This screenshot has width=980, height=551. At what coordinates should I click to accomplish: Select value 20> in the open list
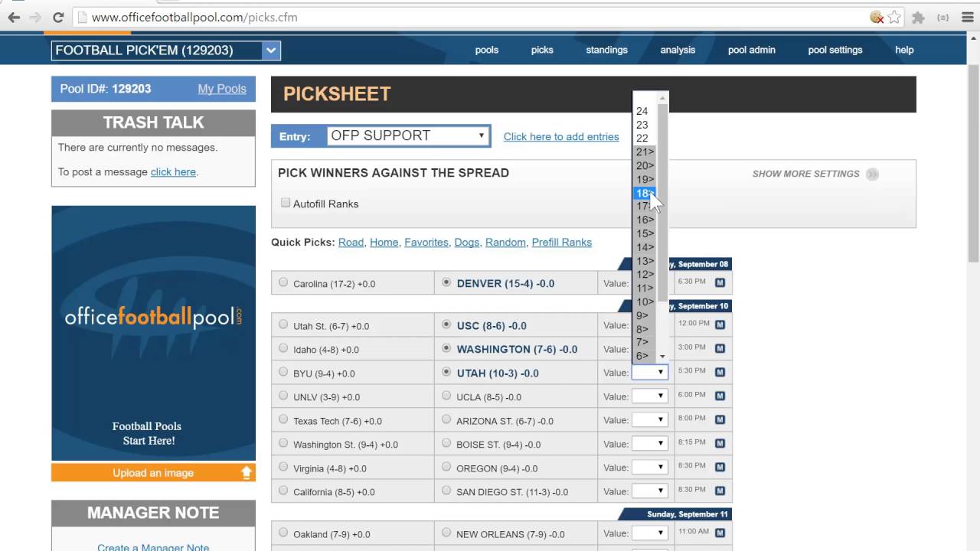[x=644, y=165]
